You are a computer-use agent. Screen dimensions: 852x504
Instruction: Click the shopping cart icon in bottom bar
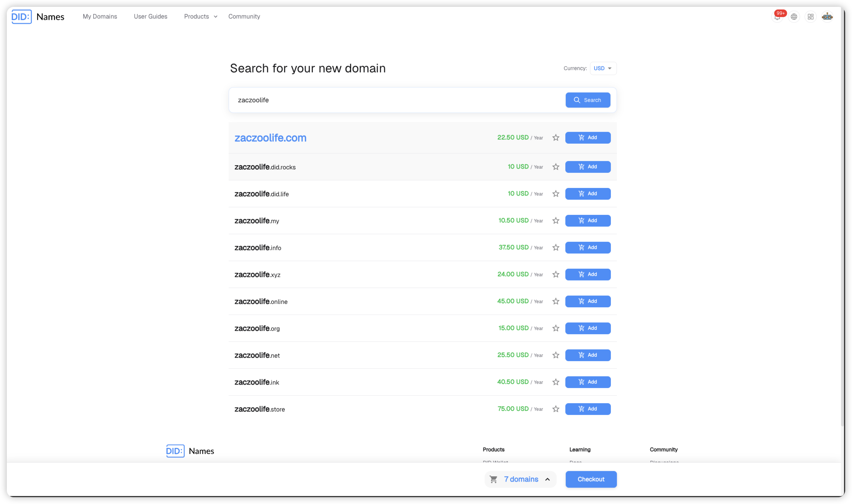493,479
